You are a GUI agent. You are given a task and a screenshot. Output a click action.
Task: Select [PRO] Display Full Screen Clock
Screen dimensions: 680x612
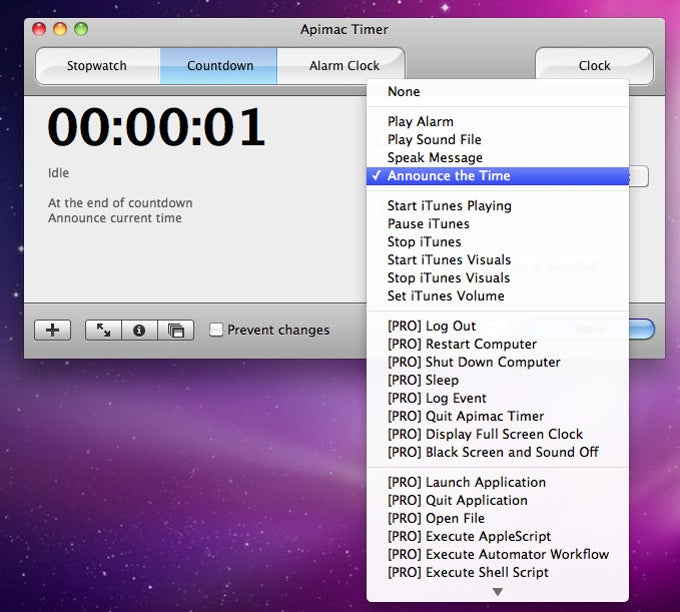(x=497, y=434)
